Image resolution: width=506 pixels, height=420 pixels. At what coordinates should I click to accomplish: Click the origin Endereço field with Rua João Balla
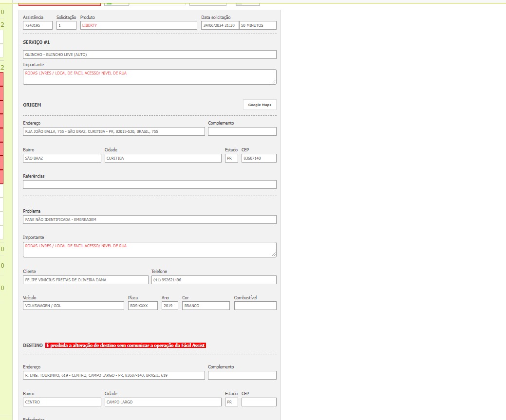click(x=114, y=131)
